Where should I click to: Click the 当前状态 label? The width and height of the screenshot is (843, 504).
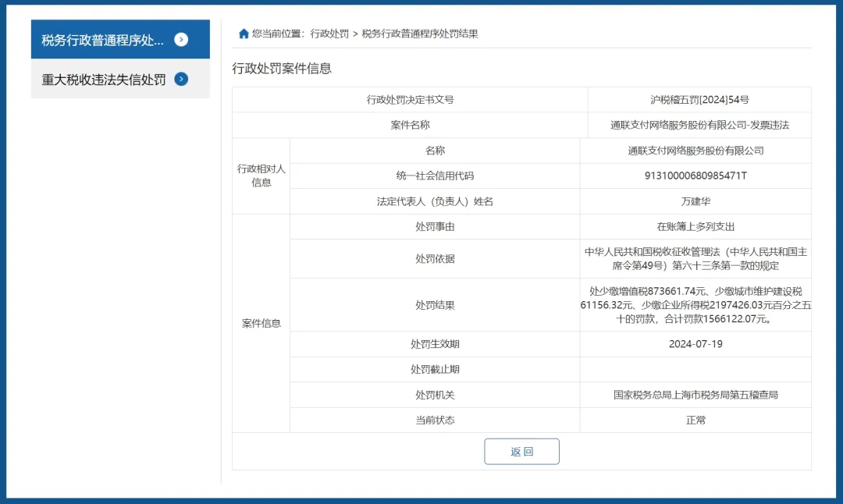pos(435,421)
